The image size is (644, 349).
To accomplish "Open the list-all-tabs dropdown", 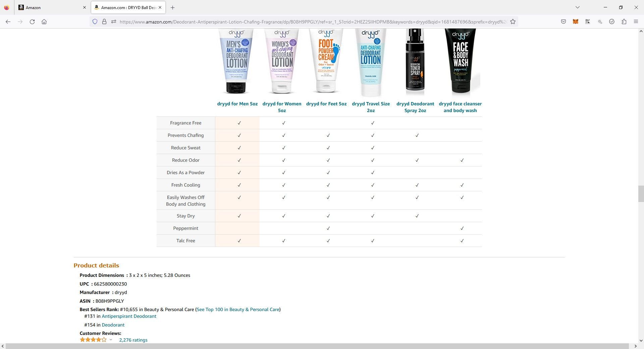I will 577,7.
